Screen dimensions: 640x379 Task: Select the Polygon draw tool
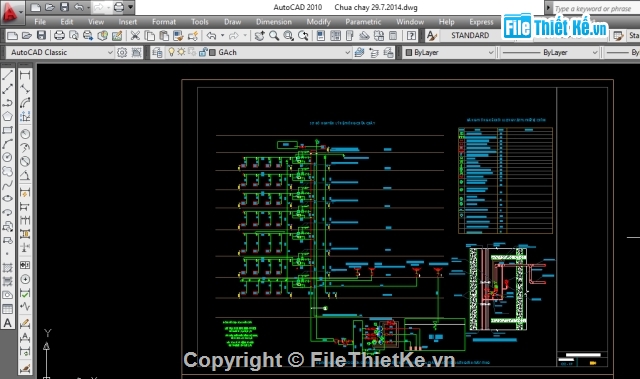(x=8, y=116)
